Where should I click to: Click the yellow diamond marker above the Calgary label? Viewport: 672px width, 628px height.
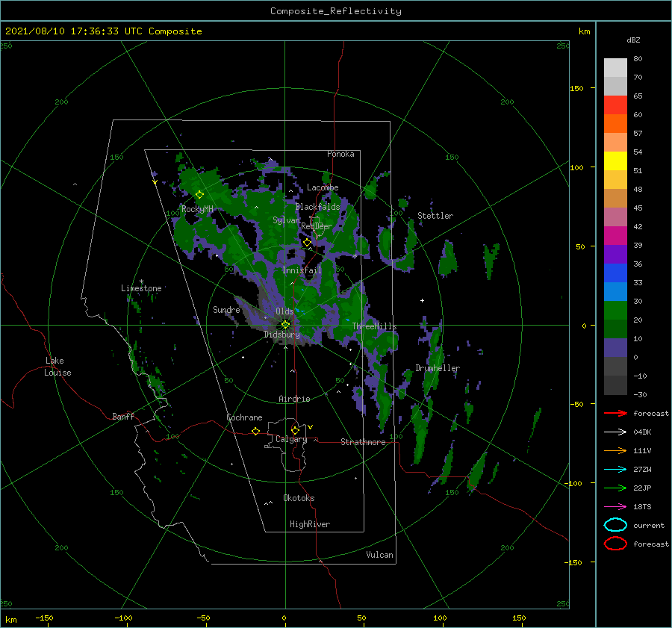coord(295,430)
